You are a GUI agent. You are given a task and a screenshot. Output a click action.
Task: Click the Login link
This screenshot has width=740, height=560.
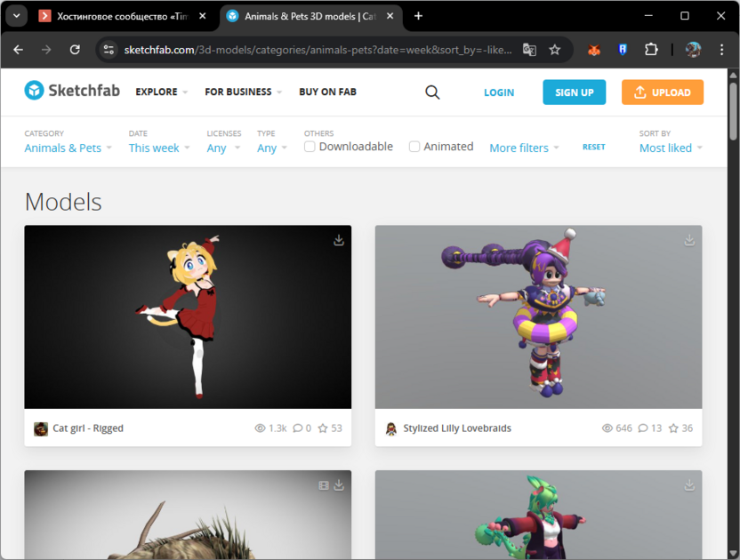499,92
